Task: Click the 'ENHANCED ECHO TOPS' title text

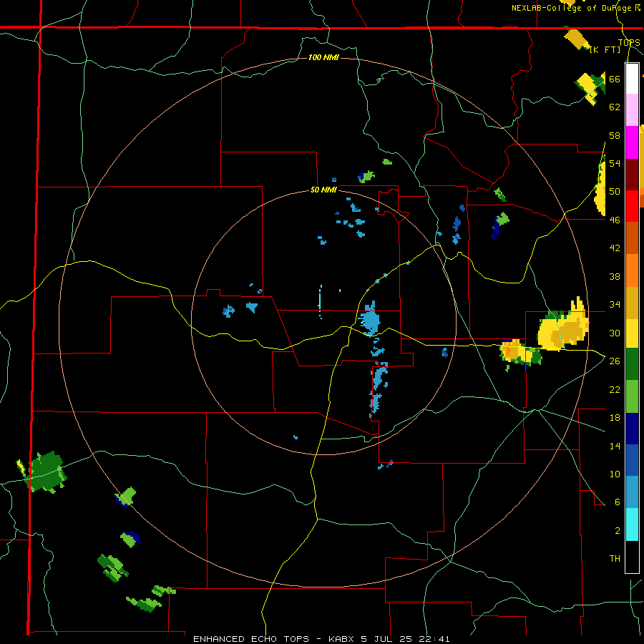Action: click(x=251, y=639)
